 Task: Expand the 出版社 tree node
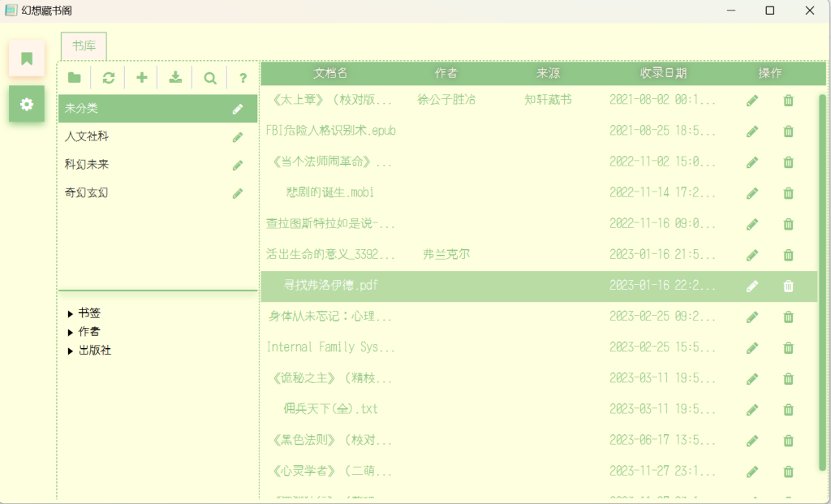pyautogui.click(x=71, y=351)
